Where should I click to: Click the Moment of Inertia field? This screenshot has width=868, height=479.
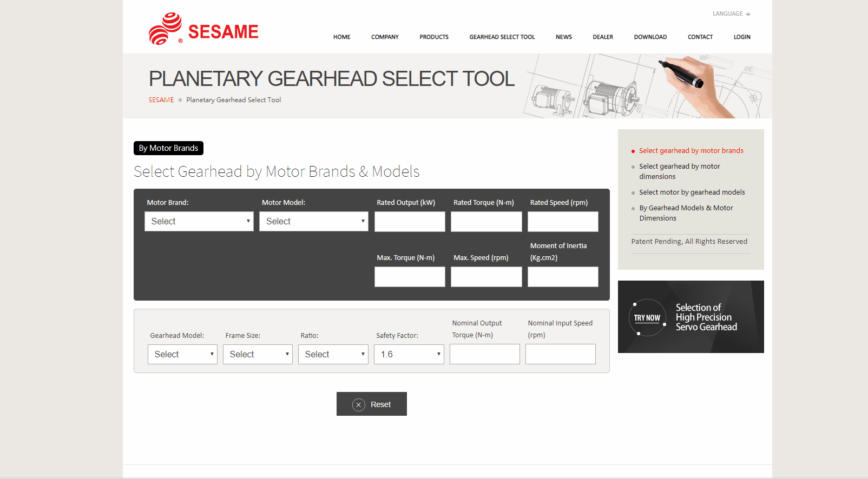(563, 277)
